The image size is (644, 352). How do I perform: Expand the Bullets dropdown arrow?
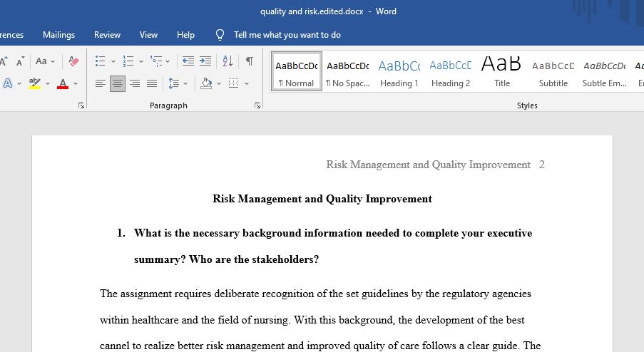[x=113, y=61]
